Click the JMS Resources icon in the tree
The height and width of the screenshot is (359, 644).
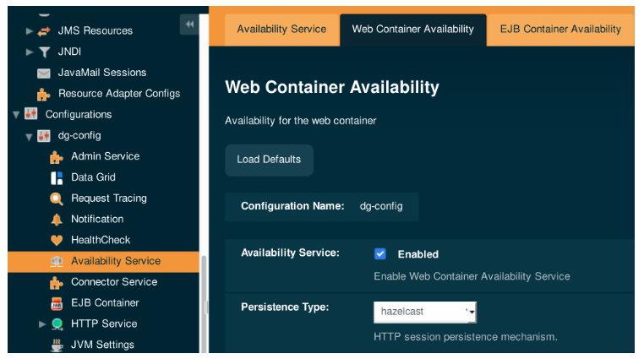[44, 31]
